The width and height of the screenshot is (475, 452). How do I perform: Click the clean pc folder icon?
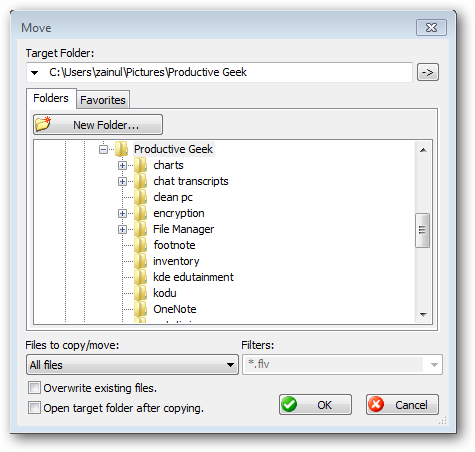tap(141, 197)
